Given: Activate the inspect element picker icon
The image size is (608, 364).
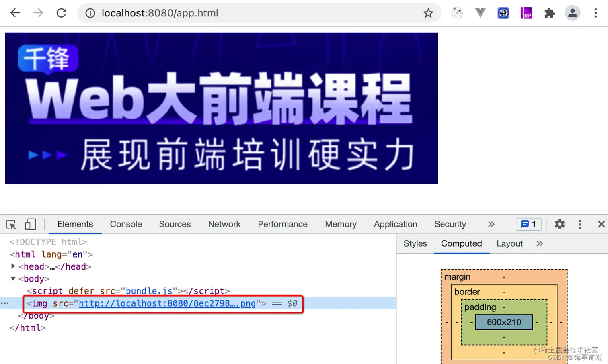Looking at the screenshot, I should [11, 224].
